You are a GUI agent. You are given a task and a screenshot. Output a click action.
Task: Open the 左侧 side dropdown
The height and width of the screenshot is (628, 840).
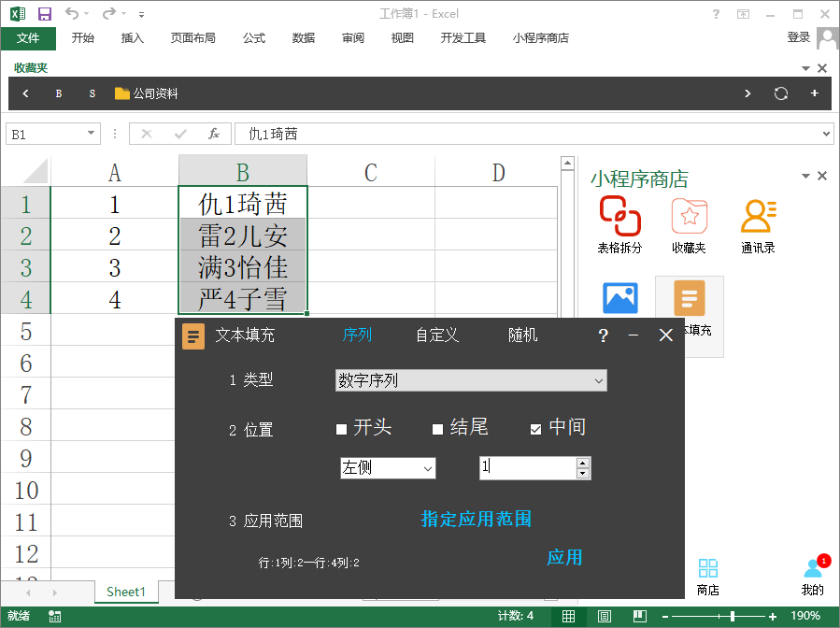pos(388,468)
